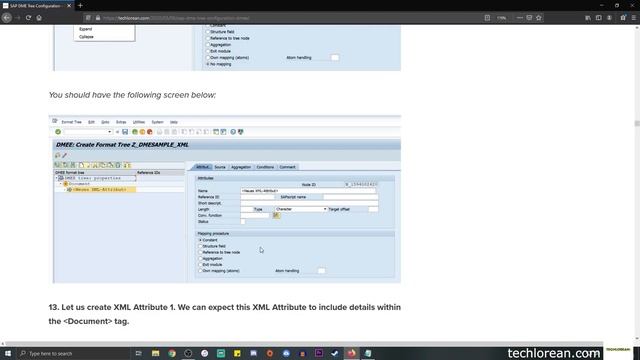Open the Firefox account icon
This screenshot has height=360, width=640.
(x=609, y=18)
